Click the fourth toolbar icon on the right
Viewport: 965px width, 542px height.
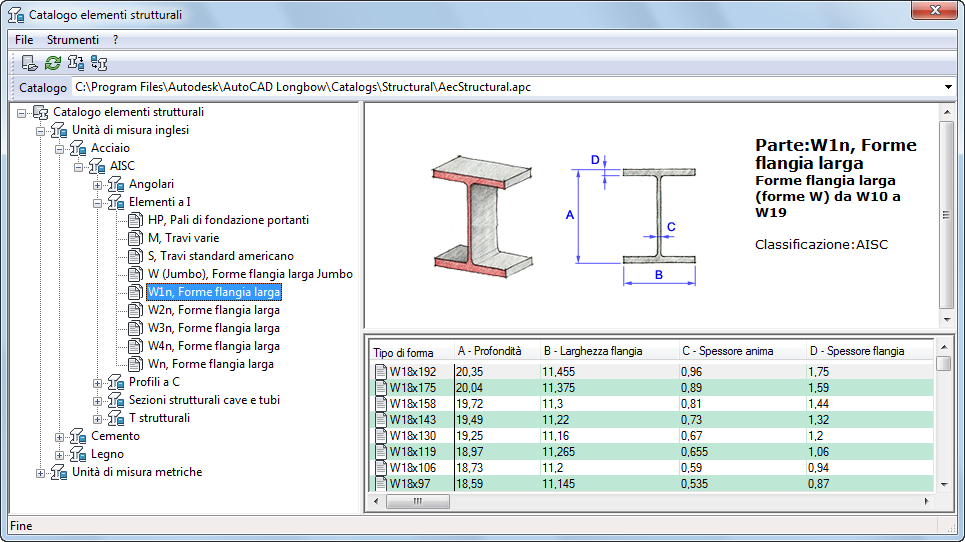98,63
